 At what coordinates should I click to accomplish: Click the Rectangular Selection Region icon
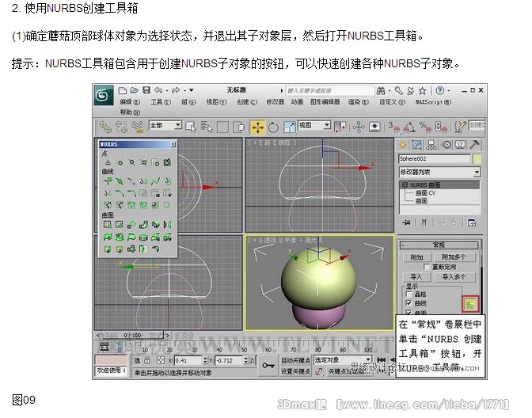(222, 127)
